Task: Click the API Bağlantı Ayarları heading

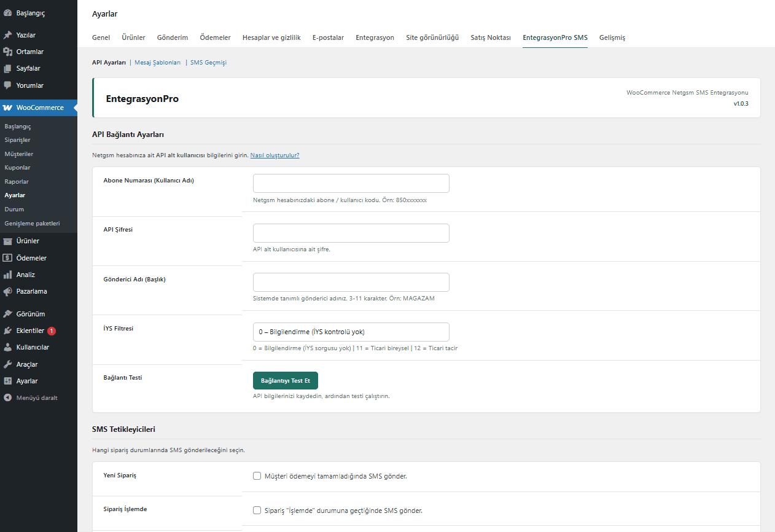Action: pos(128,134)
